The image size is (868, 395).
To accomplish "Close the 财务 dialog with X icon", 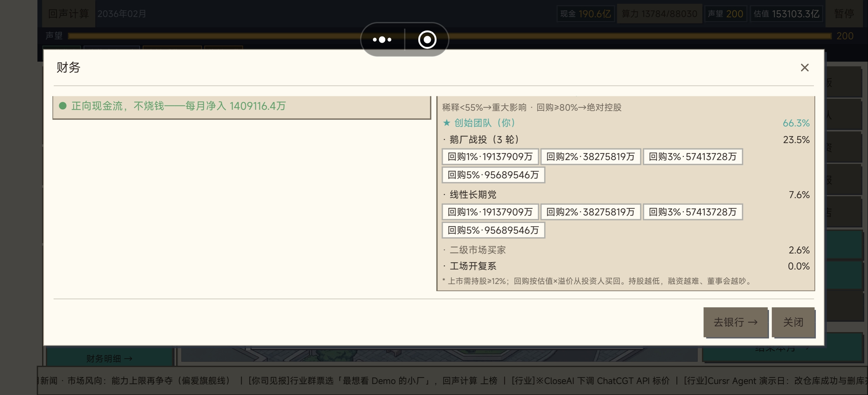I will [804, 68].
